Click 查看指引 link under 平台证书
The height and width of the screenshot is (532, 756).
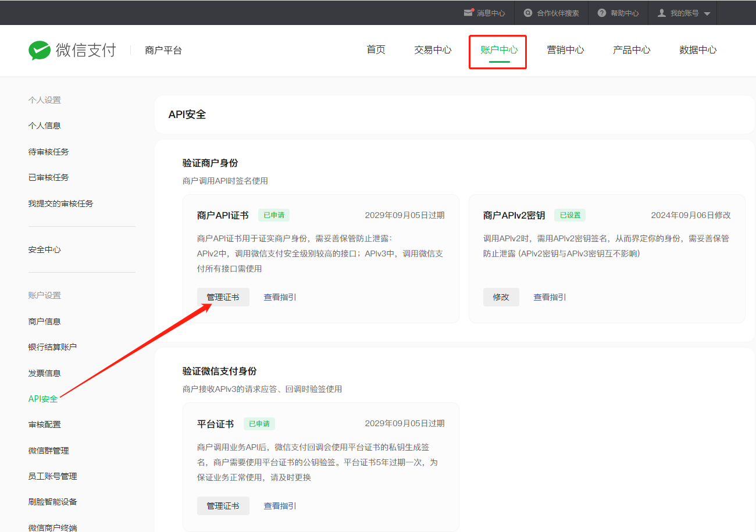pos(280,506)
